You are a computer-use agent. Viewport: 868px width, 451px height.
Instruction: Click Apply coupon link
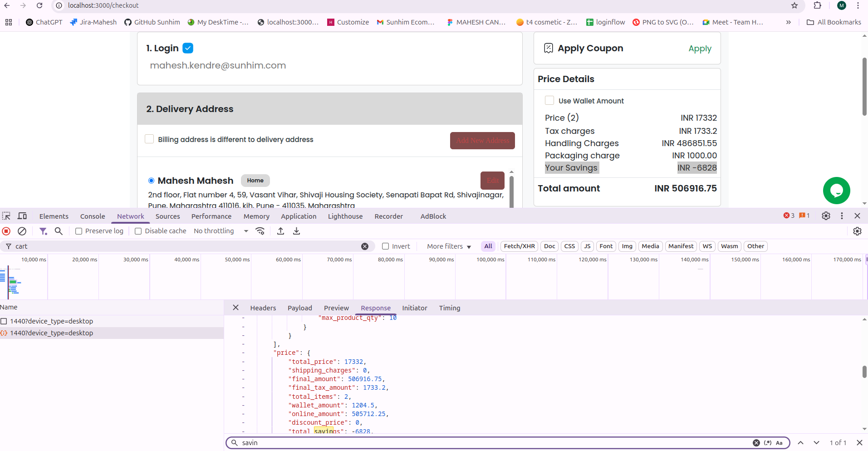700,49
